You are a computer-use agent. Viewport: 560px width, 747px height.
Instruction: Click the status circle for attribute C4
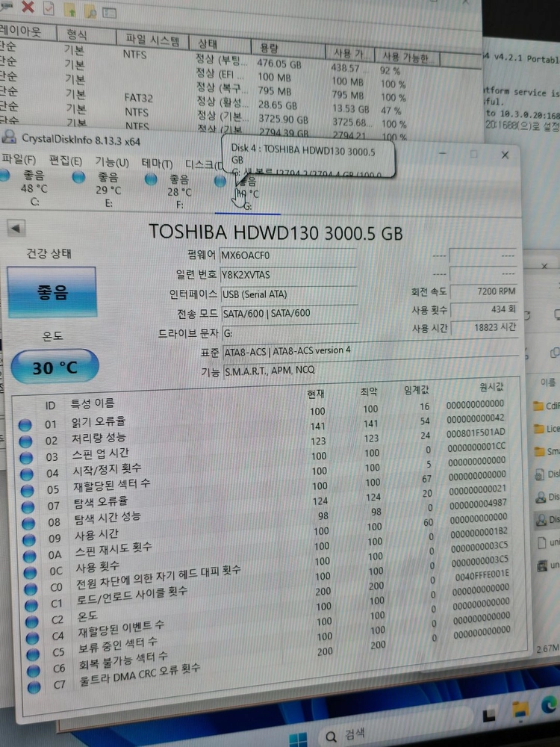click(x=32, y=637)
